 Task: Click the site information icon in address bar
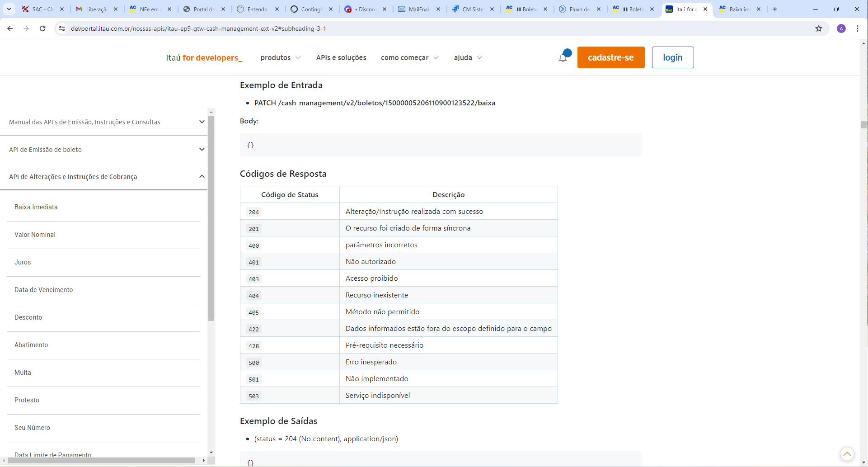pos(62,28)
